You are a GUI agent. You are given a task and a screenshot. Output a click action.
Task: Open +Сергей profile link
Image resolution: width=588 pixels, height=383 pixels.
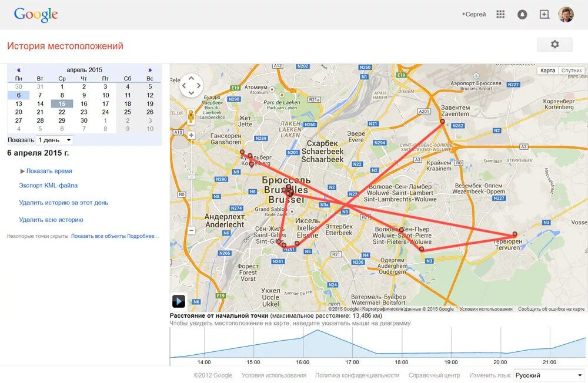point(473,14)
